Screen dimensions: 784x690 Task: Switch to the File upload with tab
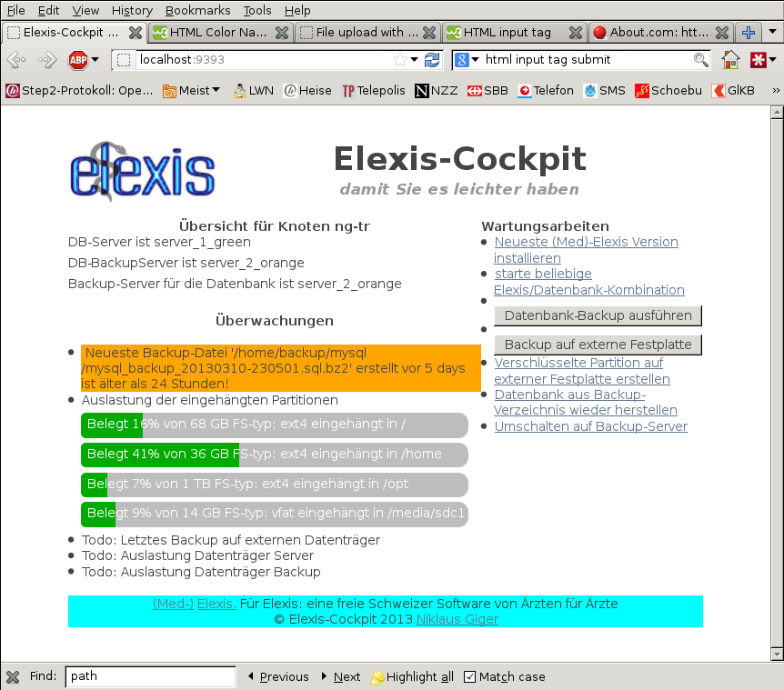click(367, 33)
